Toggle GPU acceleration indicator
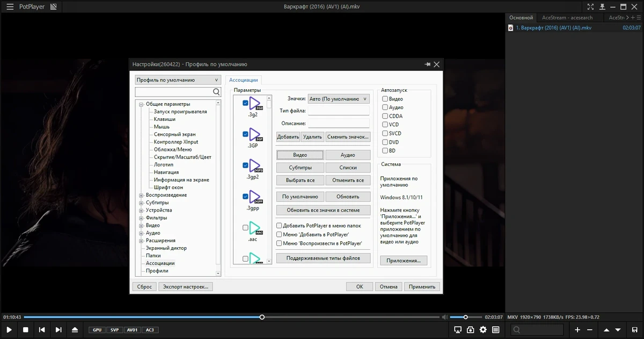Image resolution: width=644 pixels, height=339 pixels. [97, 330]
